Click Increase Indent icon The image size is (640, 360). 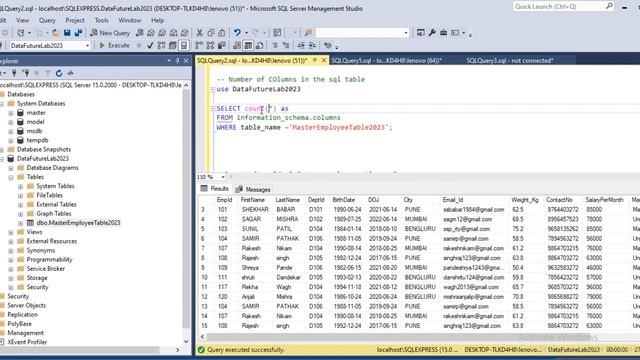[312, 45]
